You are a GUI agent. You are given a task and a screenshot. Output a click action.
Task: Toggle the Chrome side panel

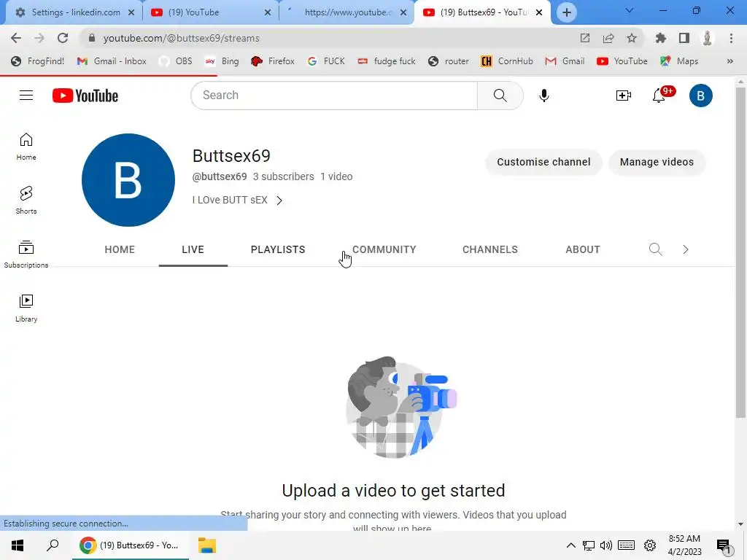[684, 38]
